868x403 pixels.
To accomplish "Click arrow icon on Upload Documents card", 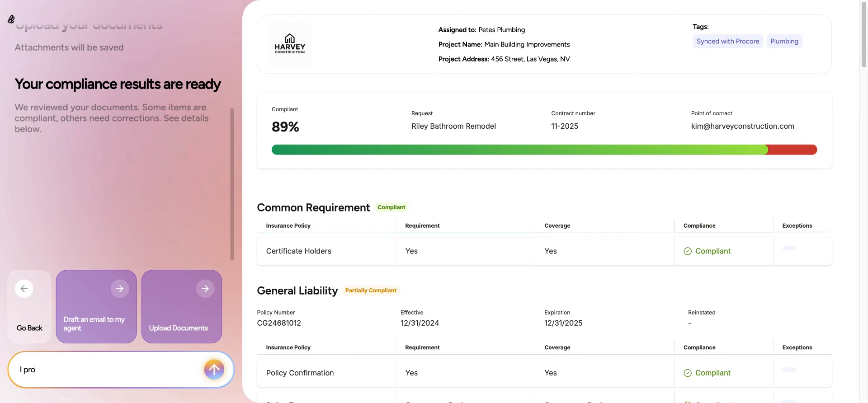I will pyautogui.click(x=205, y=289).
